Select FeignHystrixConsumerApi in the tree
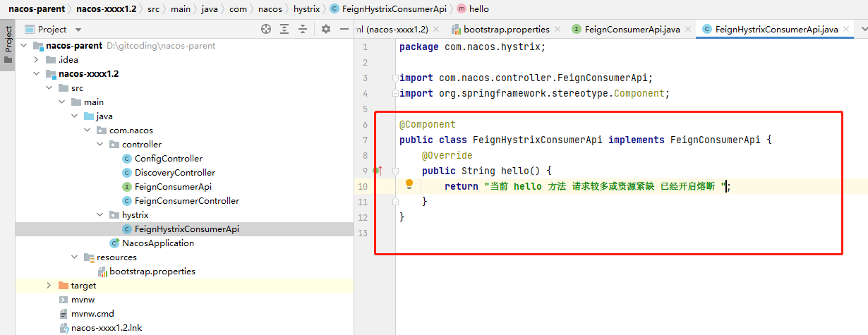The width and height of the screenshot is (868, 335). 187,229
